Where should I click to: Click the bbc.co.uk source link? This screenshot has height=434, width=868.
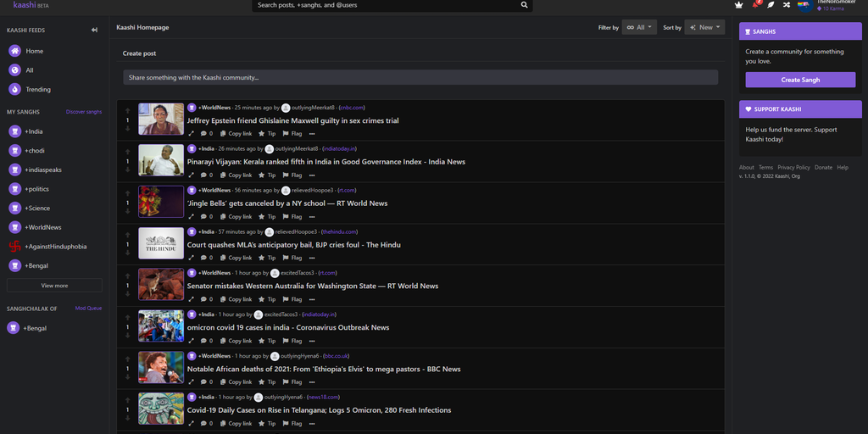[x=336, y=356]
